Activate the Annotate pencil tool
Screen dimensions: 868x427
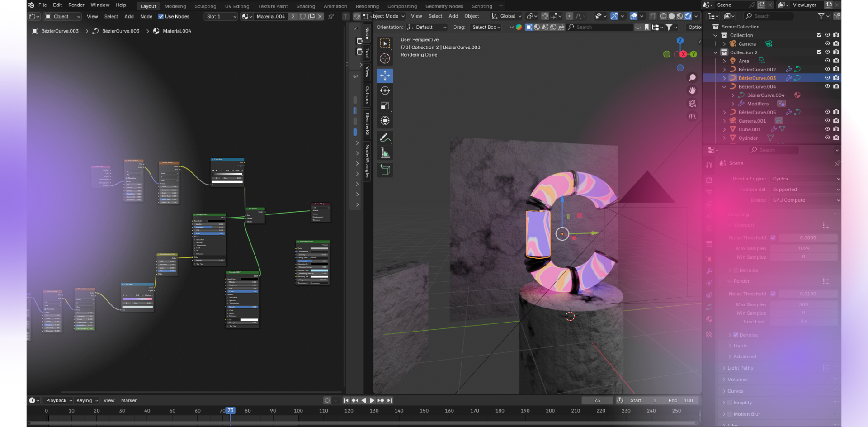[385, 138]
